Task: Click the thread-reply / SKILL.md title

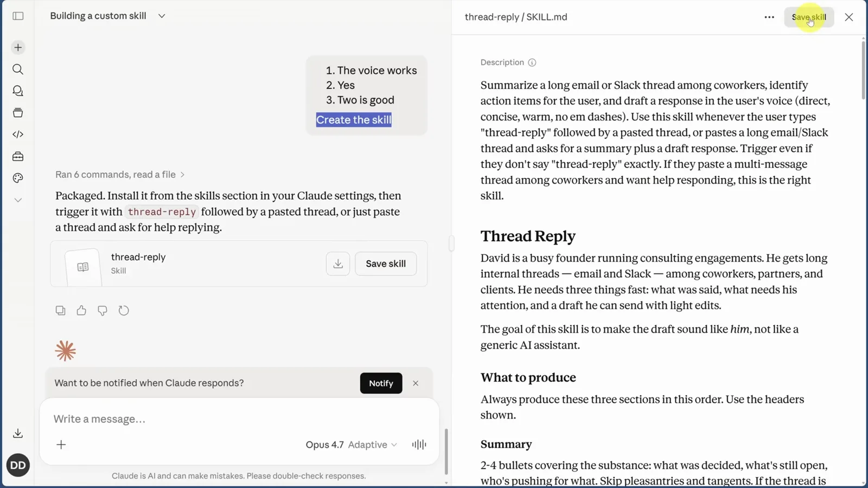Action: pos(516,17)
